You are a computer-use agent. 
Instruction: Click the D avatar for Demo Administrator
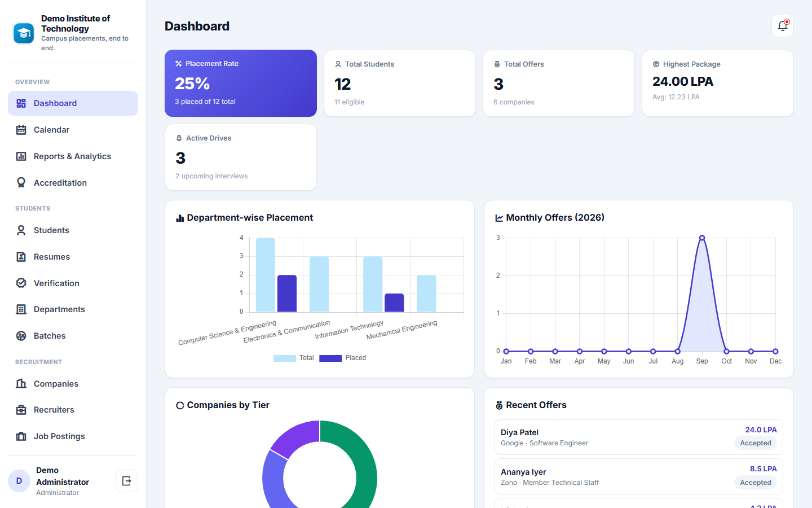coord(19,481)
